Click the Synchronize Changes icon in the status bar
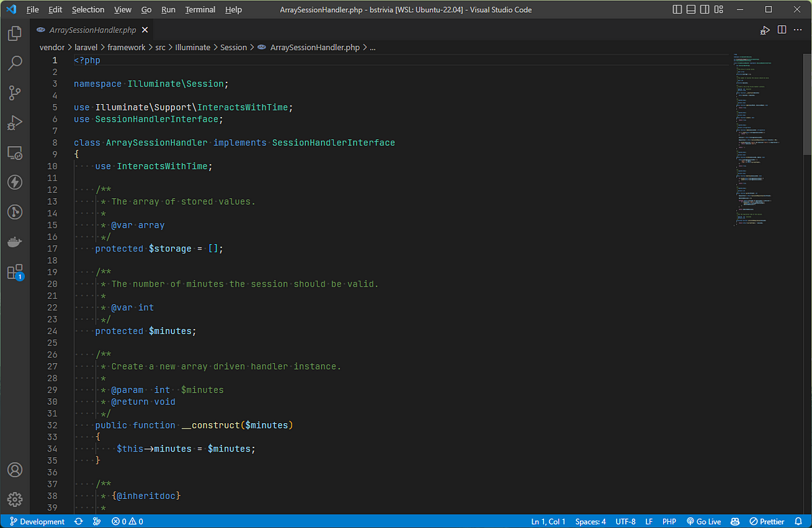The width and height of the screenshot is (812, 528). coord(79,521)
